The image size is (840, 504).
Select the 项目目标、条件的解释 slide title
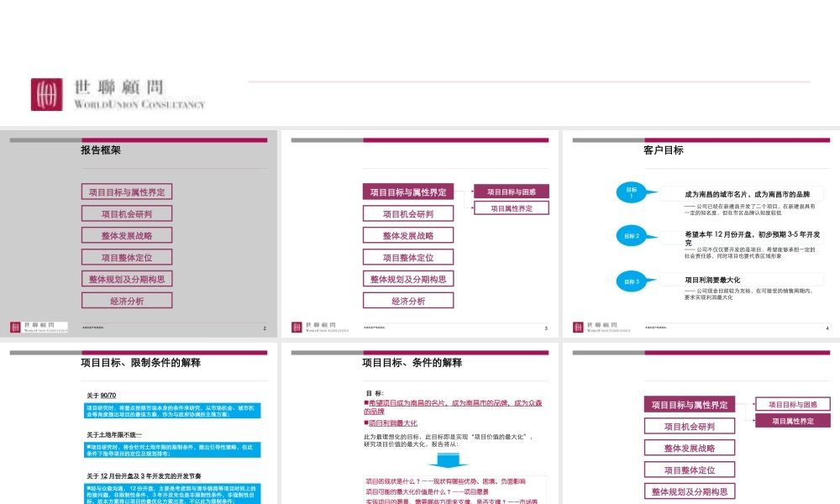pyautogui.click(x=412, y=363)
